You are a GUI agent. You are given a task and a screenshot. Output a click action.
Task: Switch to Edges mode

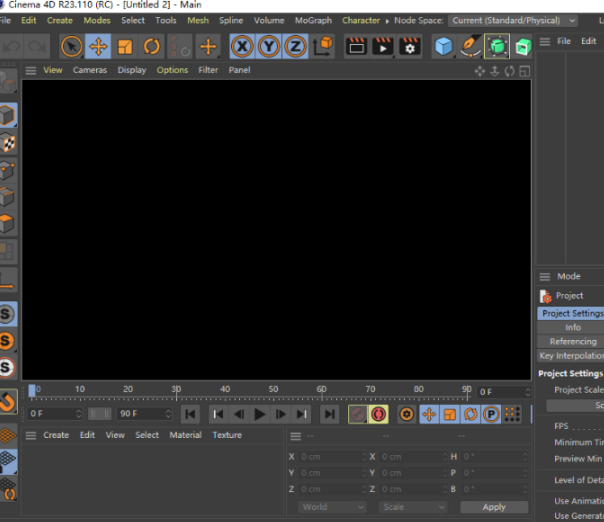8,197
